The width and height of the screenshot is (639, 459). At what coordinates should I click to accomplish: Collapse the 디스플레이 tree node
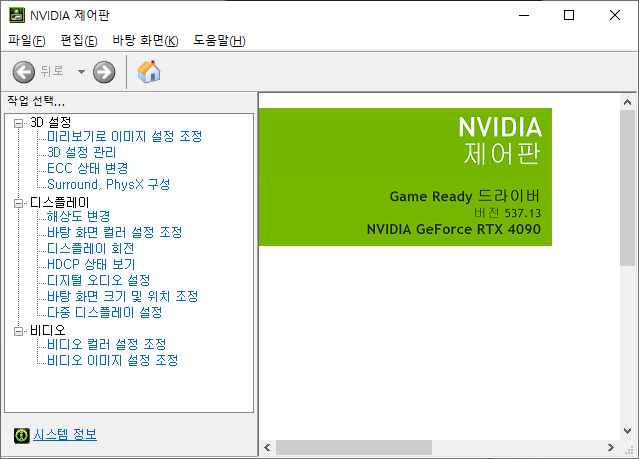18,203
